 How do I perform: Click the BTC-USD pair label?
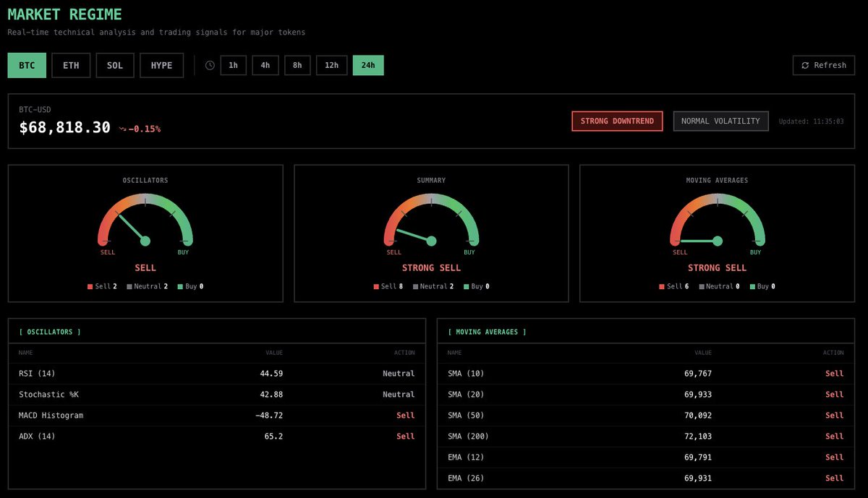35,110
